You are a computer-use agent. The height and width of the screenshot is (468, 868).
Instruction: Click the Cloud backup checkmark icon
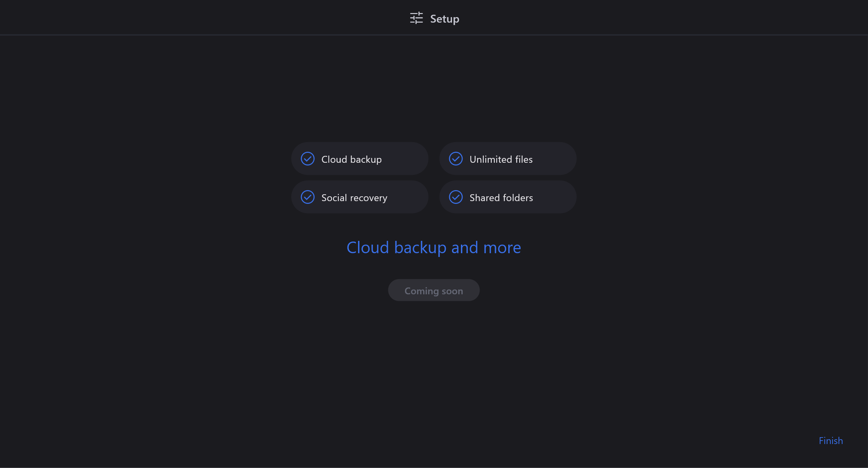308,159
